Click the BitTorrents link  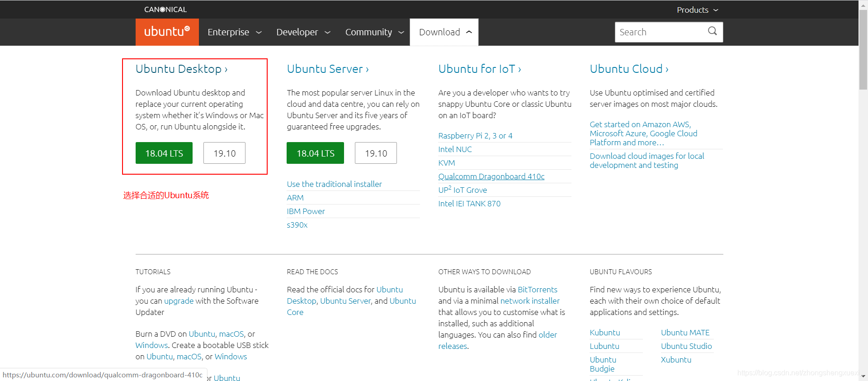(x=538, y=290)
